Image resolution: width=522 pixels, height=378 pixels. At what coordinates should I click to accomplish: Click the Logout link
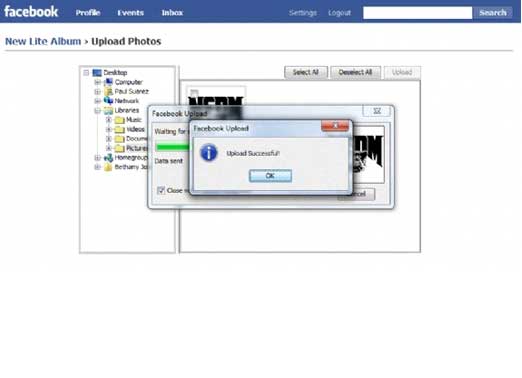(339, 13)
